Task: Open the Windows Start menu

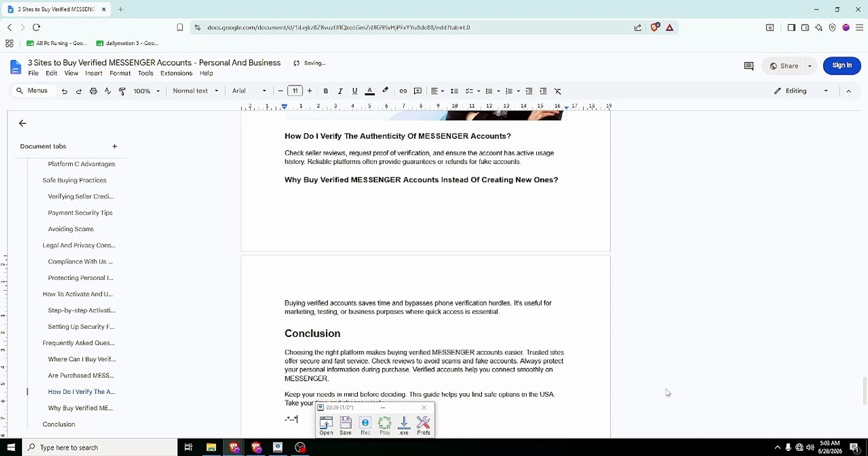Action: pos(11,448)
